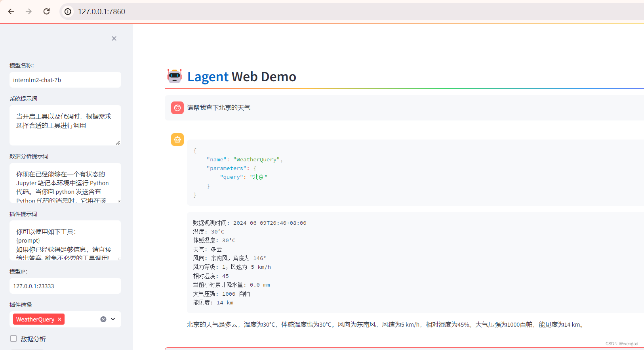Viewport: 644px width, 350px height.
Task: Clear all selected plugins with circle-x icon
Action: coord(103,319)
